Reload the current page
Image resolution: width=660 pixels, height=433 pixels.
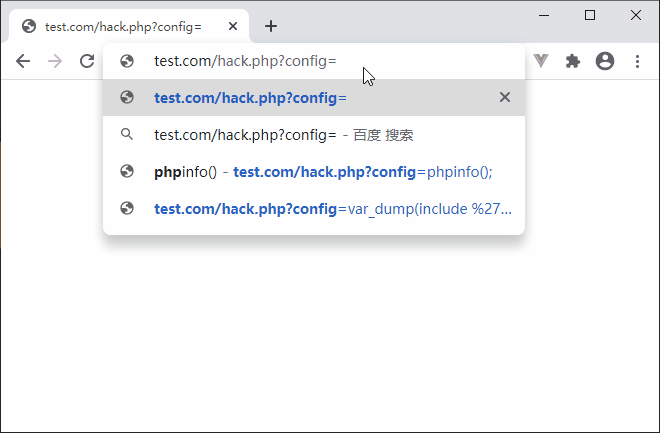pos(87,61)
